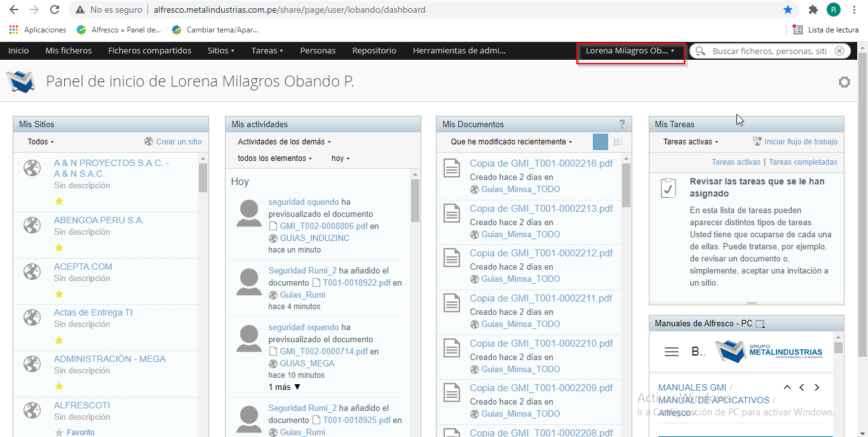
Task: Open document Copia de GMI_T001-0002216.pdf
Action: (x=541, y=163)
